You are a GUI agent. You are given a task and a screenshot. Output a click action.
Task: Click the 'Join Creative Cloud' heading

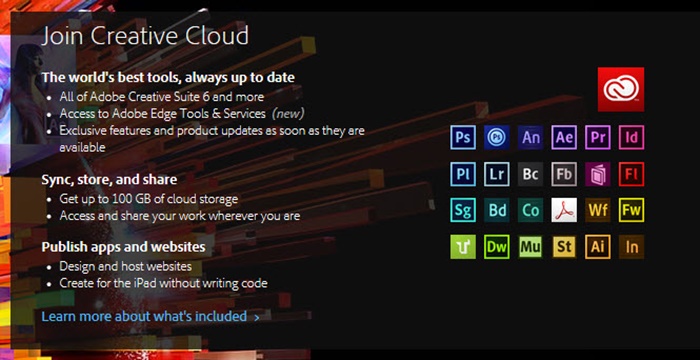coord(145,36)
